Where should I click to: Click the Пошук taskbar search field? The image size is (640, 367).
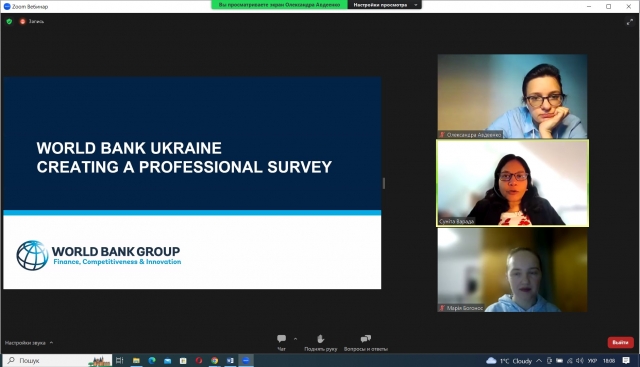click(x=57, y=360)
